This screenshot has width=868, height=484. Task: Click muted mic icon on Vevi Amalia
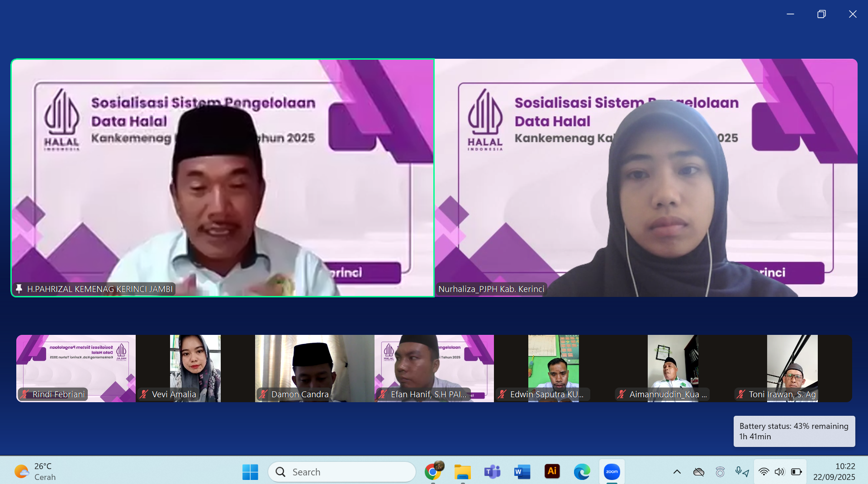pyautogui.click(x=144, y=394)
